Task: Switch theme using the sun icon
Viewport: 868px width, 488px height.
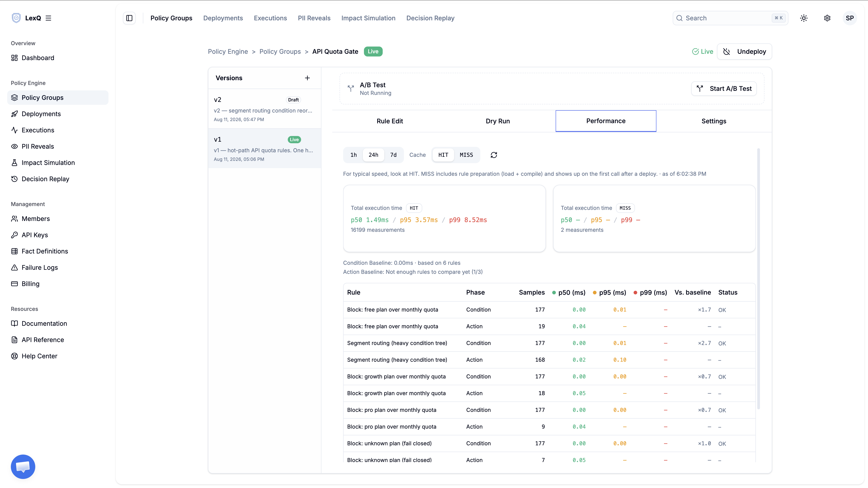Action: [x=804, y=18]
